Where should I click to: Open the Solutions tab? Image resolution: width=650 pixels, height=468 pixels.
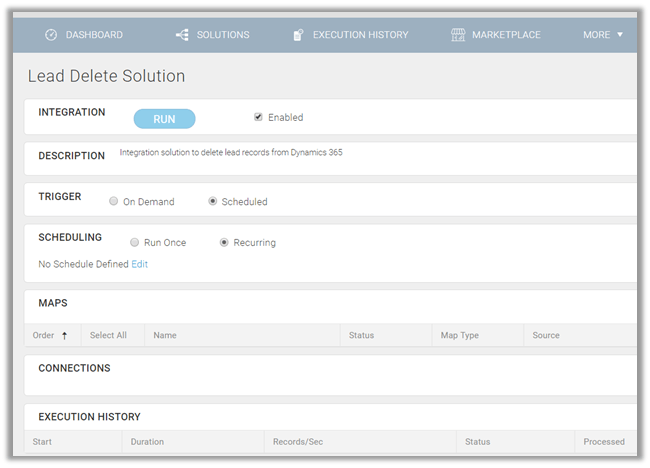[222, 35]
